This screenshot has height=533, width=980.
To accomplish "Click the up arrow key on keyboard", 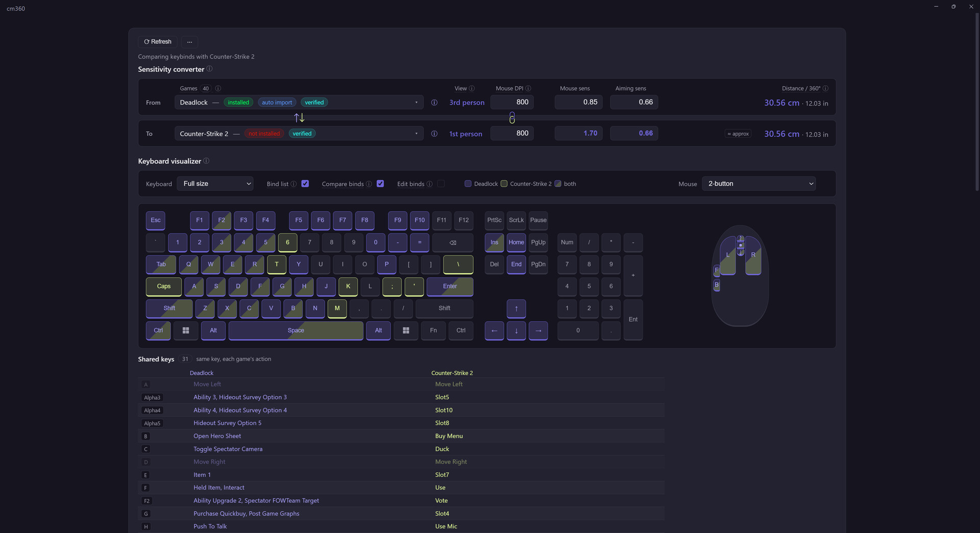I will [x=516, y=308].
